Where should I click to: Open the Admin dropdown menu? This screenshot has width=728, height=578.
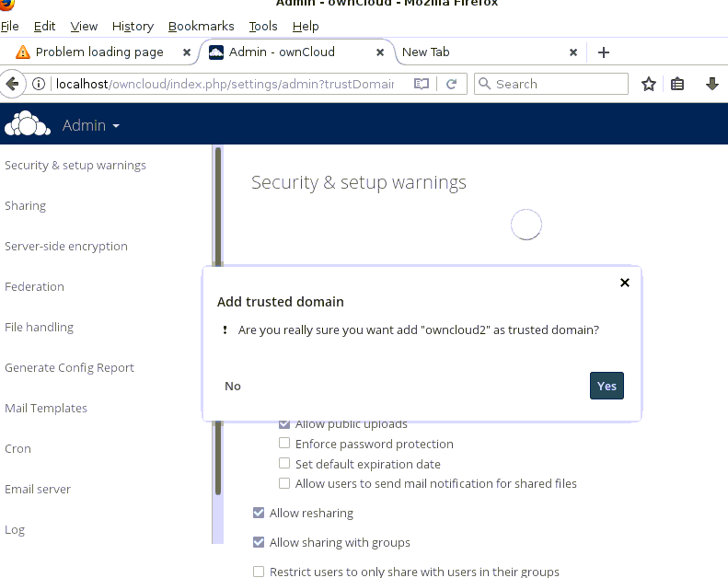pyautogui.click(x=91, y=125)
